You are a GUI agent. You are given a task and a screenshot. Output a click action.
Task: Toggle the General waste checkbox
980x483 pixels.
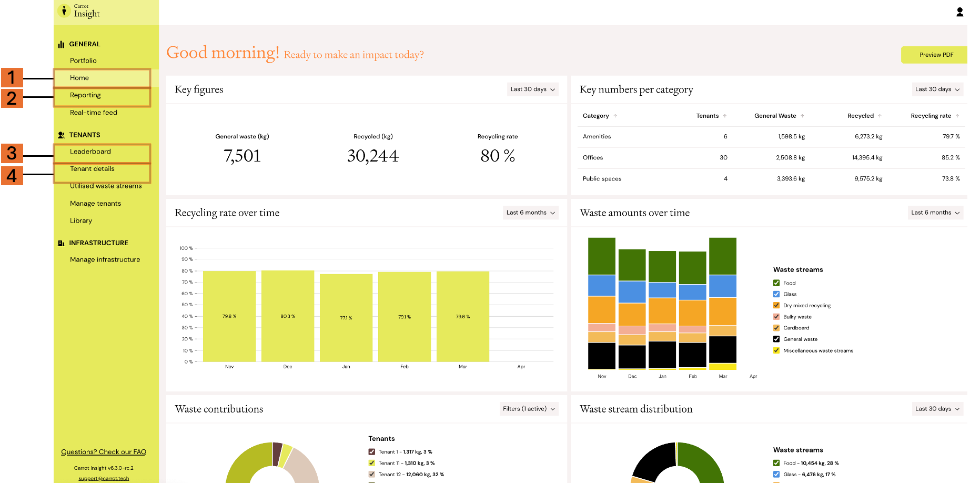(x=776, y=339)
